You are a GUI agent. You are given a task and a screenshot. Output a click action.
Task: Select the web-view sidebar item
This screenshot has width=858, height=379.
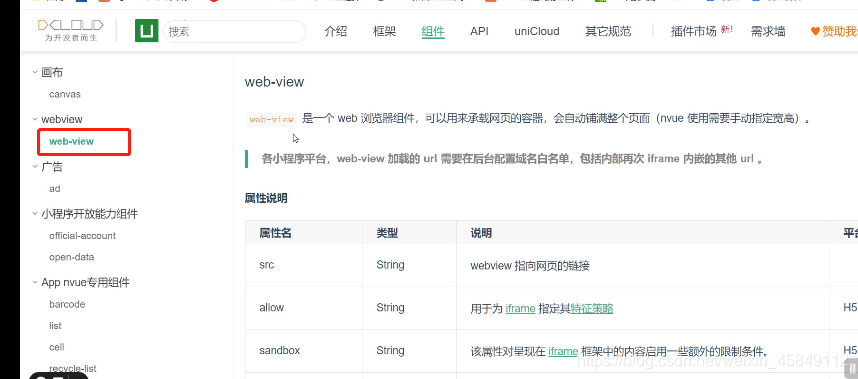pos(72,141)
